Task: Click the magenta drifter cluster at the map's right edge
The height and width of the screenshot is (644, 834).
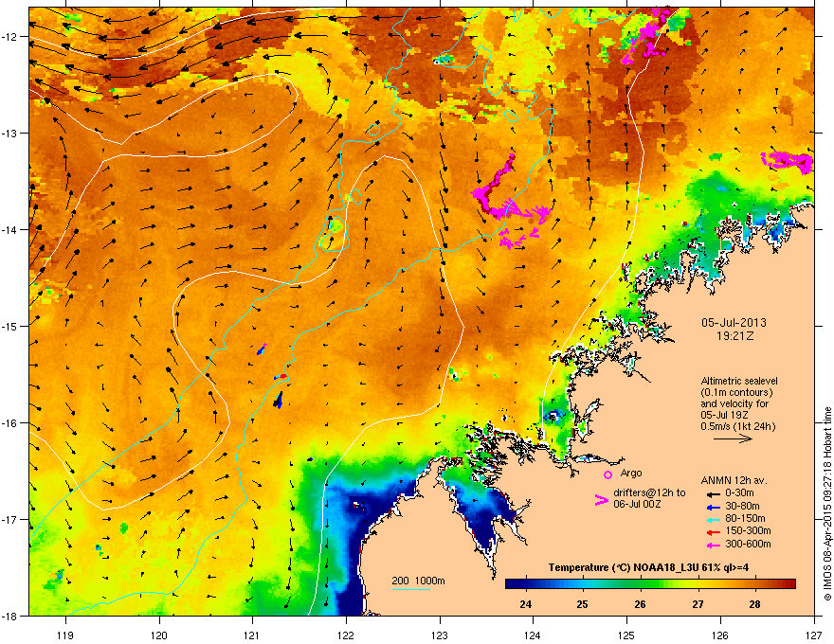Action: [788, 161]
